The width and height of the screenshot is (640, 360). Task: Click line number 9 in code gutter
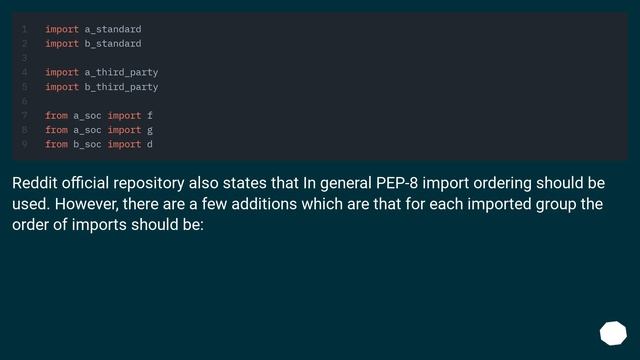click(x=24, y=144)
